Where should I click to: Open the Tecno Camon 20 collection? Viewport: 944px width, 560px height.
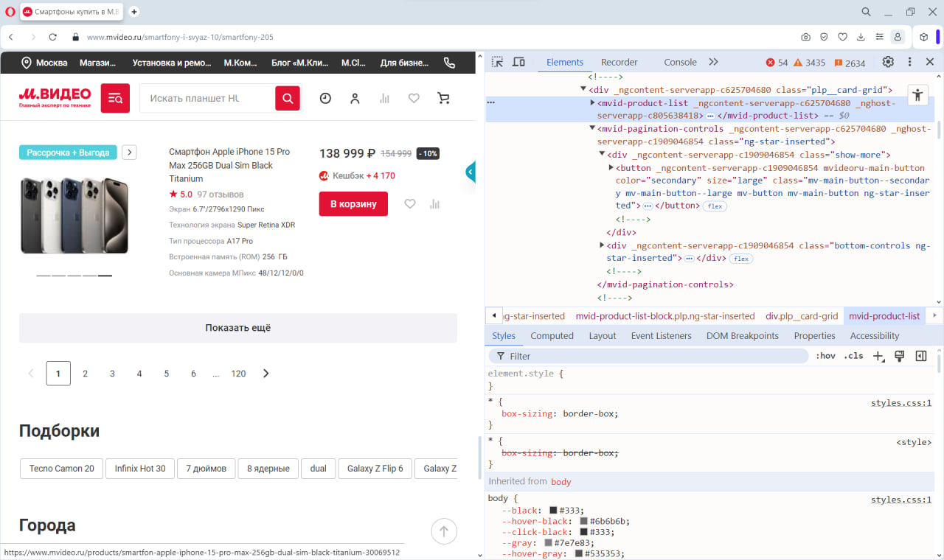pyautogui.click(x=62, y=469)
